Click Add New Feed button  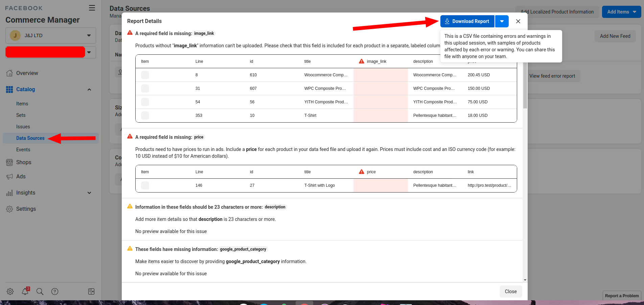click(x=615, y=36)
